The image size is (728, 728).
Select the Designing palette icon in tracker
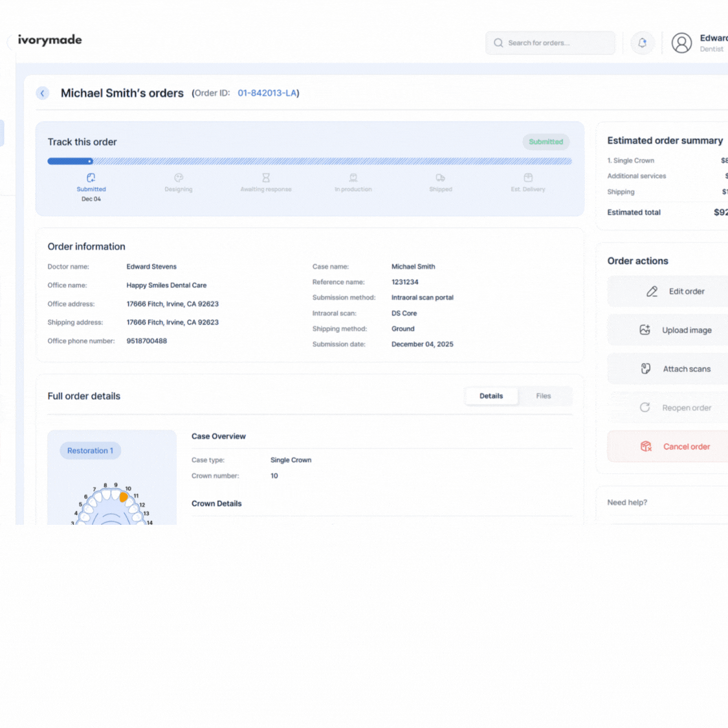178,177
